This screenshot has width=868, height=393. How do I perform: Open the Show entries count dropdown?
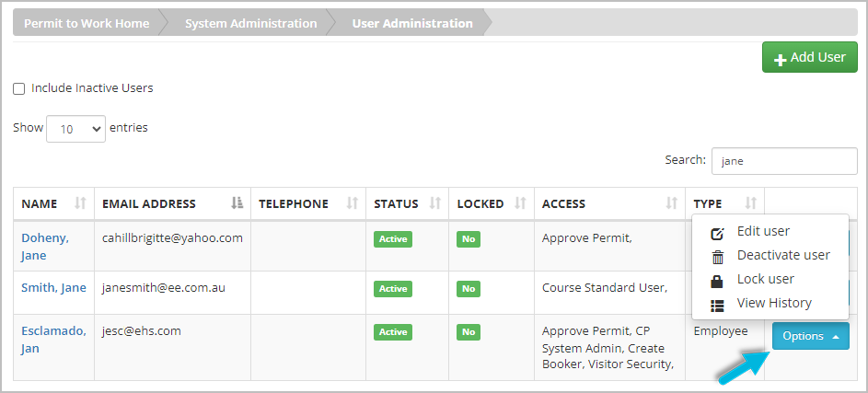[76, 130]
